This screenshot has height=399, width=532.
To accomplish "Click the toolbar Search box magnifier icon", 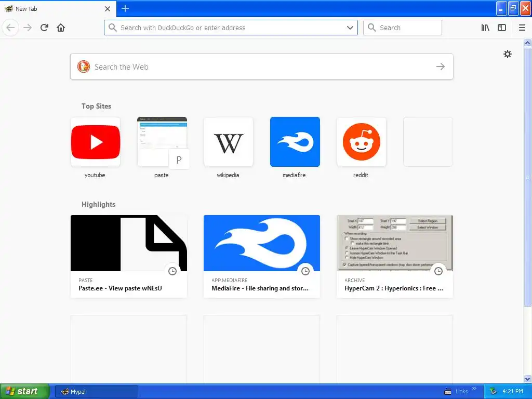I will coord(372,28).
